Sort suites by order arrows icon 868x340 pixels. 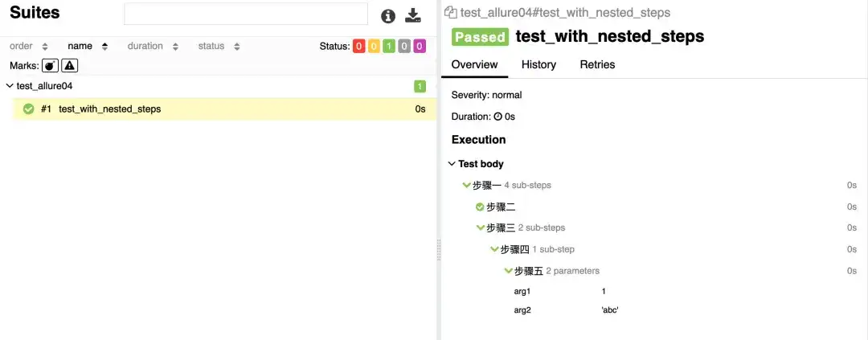pos(45,47)
